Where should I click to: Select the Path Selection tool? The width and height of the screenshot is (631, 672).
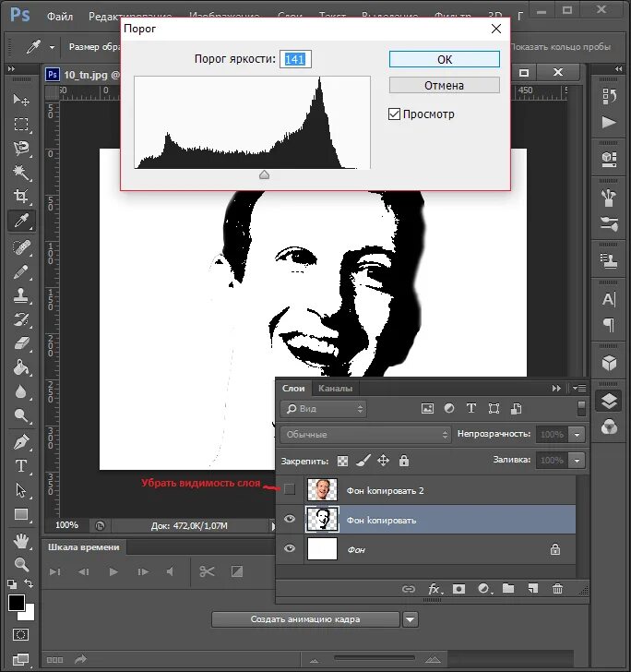click(x=20, y=490)
